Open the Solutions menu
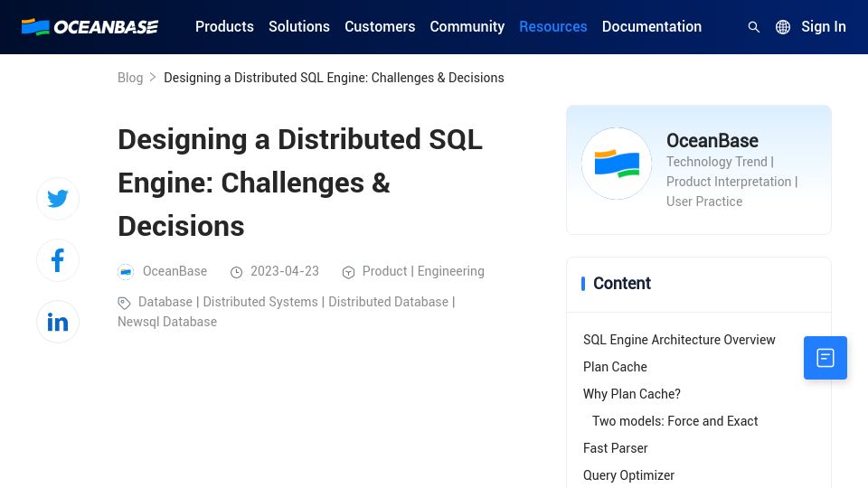This screenshot has height=488, width=868. click(299, 26)
